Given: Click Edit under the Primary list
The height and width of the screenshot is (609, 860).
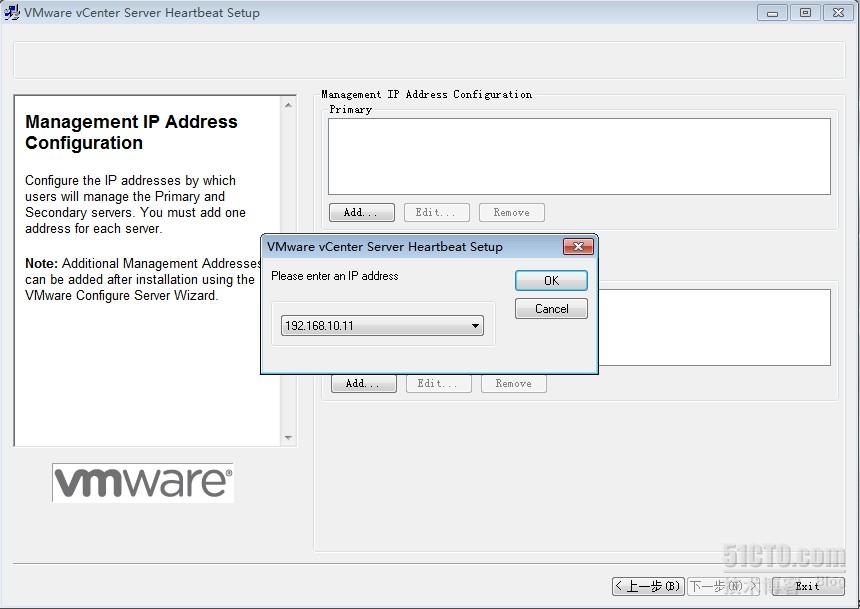Looking at the screenshot, I should pos(437,212).
